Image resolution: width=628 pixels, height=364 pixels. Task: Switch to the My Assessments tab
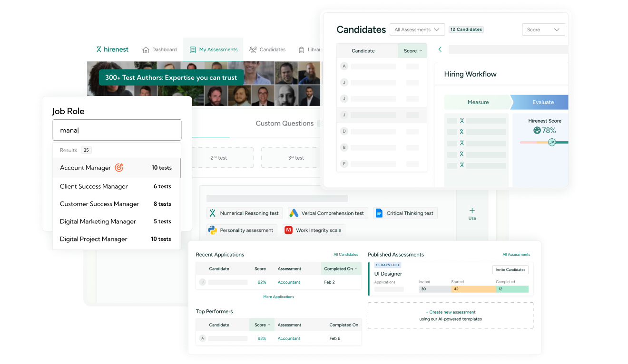213,50
